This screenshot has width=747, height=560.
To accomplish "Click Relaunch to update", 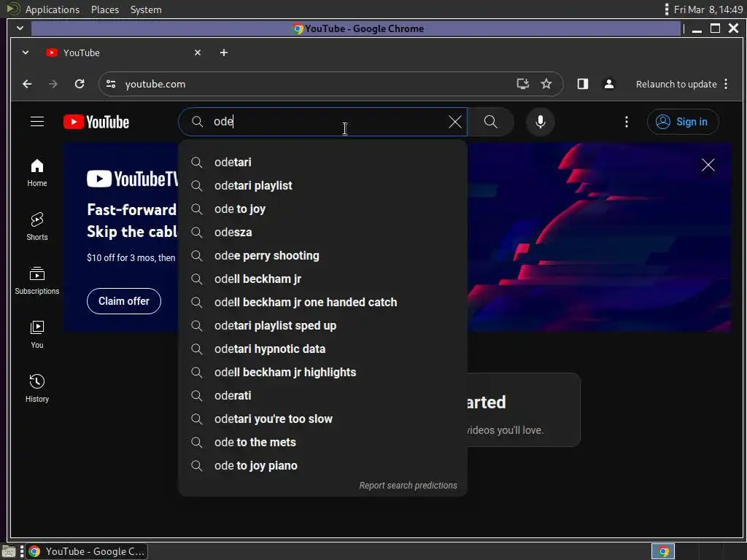I will 676,85.
